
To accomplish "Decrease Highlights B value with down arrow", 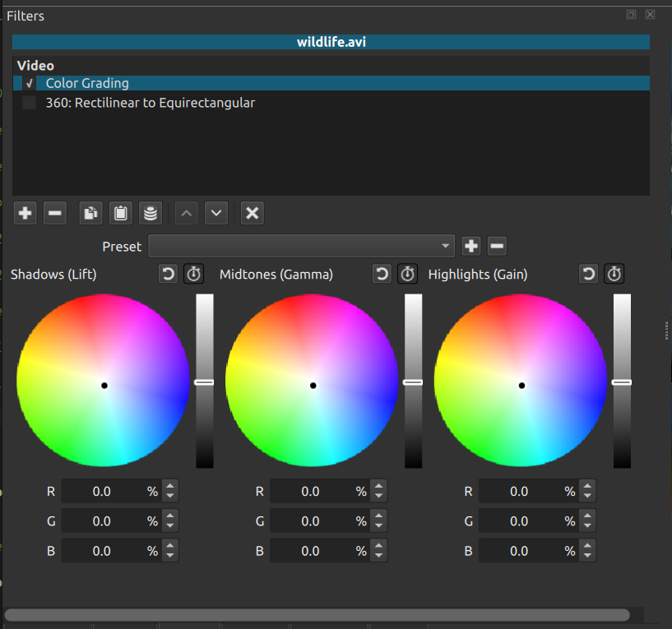I will click(x=587, y=556).
